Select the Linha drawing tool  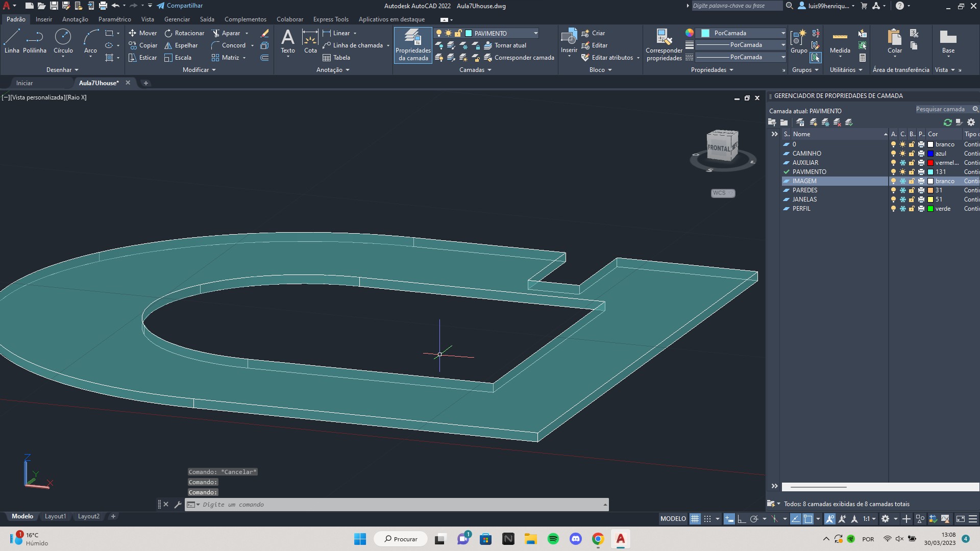click(x=12, y=41)
